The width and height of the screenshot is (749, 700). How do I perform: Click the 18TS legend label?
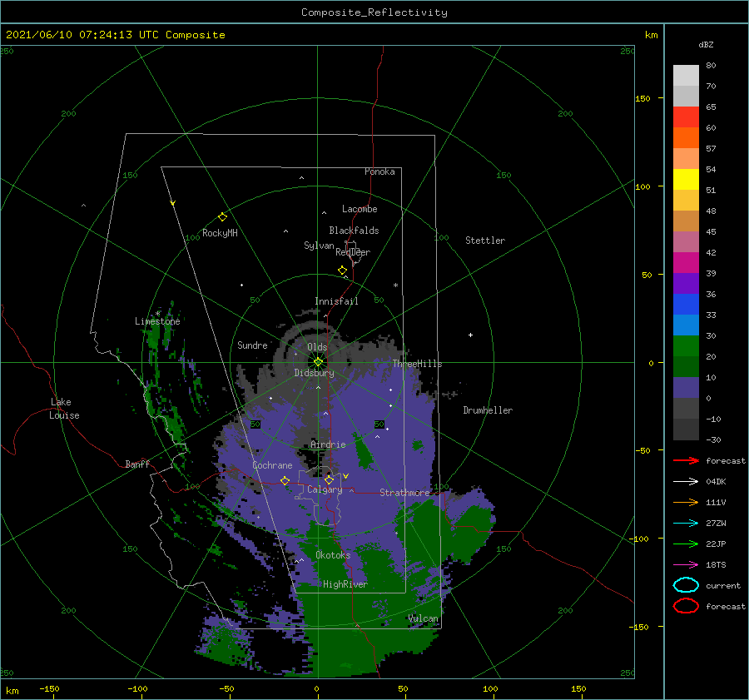tap(716, 564)
